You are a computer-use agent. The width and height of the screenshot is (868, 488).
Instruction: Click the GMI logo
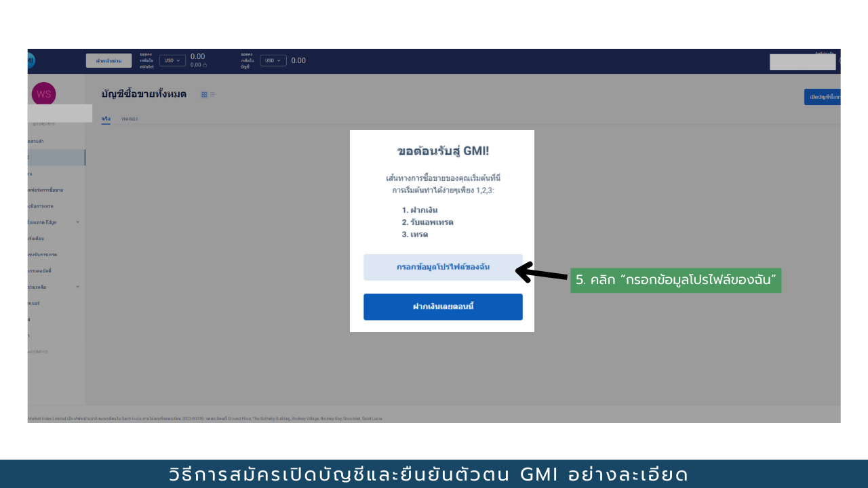pos(31,61)
